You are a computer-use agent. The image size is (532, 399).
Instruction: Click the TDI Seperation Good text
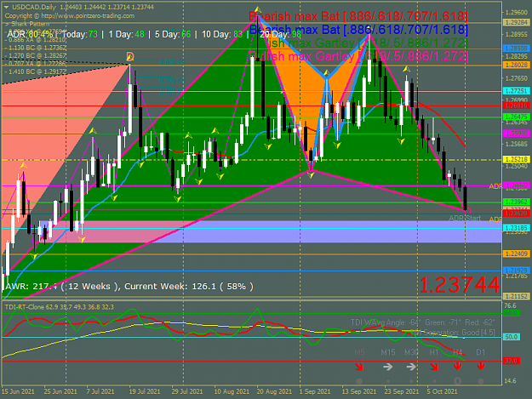452,333
